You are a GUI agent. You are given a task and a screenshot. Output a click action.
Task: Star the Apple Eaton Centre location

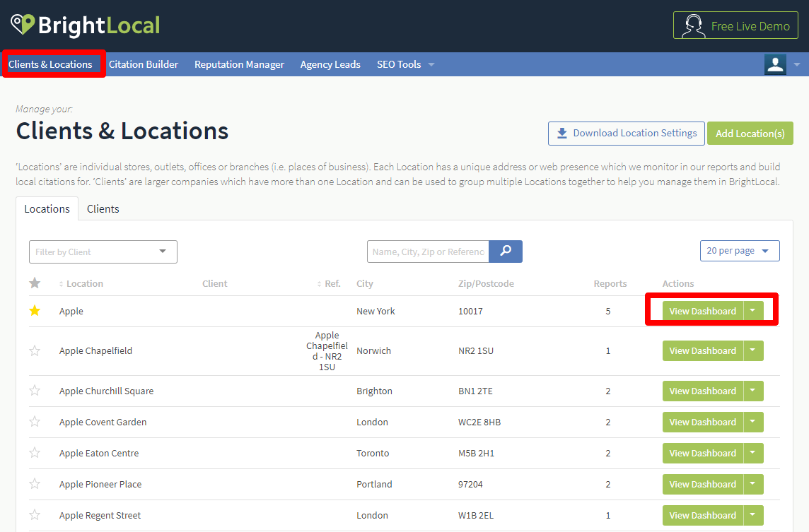click(x=35, y=453)
